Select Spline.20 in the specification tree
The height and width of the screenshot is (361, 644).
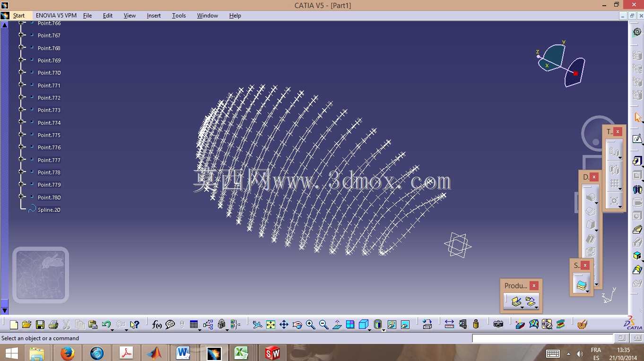[x=49, y=210]
